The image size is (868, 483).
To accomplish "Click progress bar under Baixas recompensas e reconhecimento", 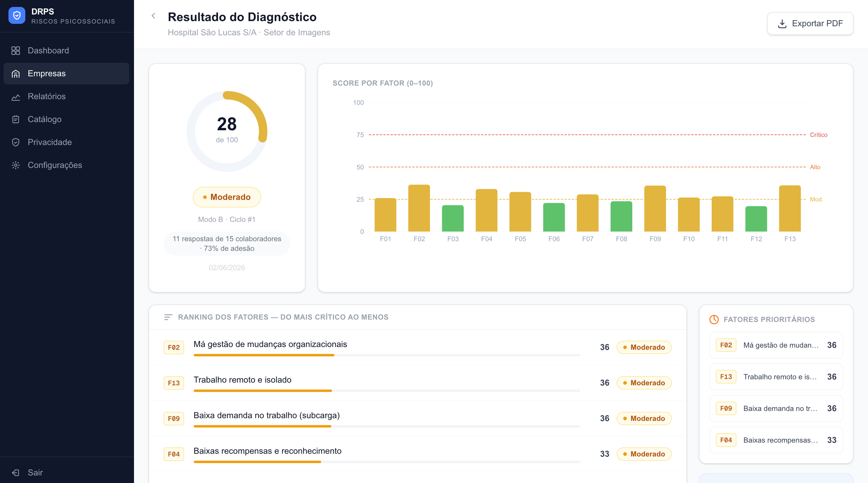I will point(387,462).
